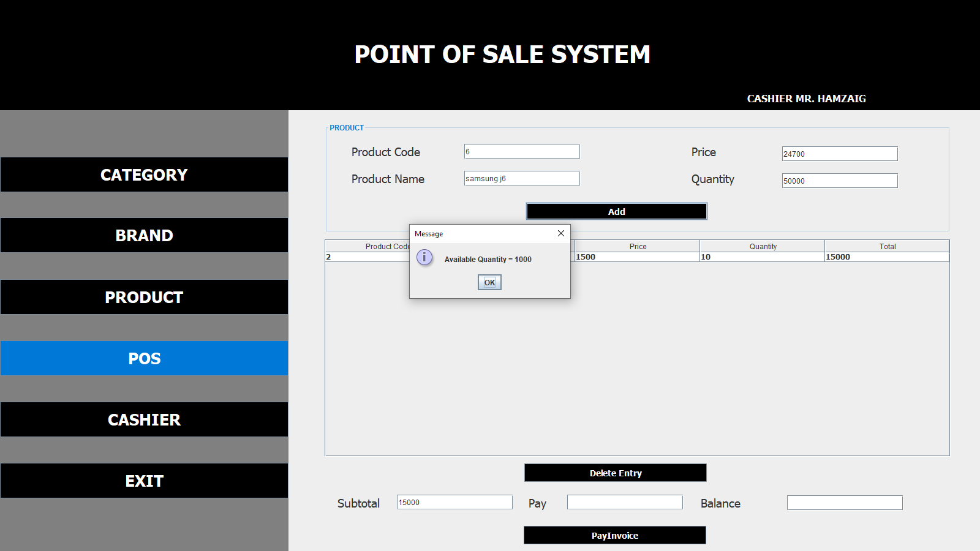The width and height of the screenshot is (980, 551).
Task: Close the Message dialog with X
Action: 560,233
